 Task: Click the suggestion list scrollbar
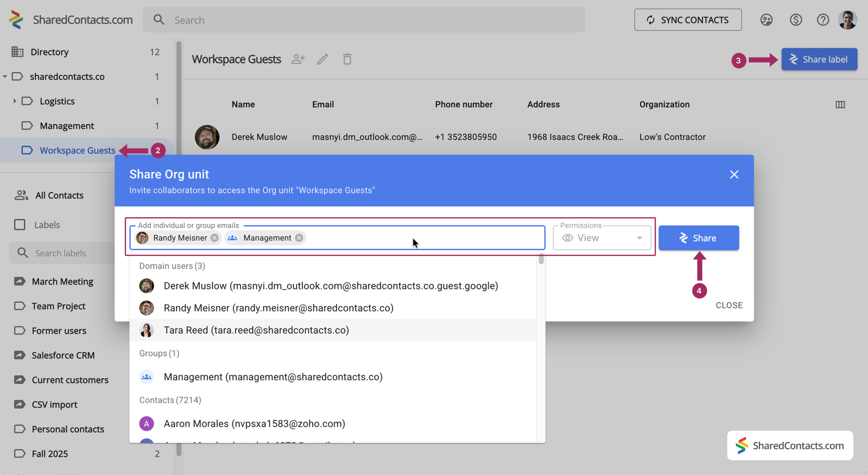541,260
